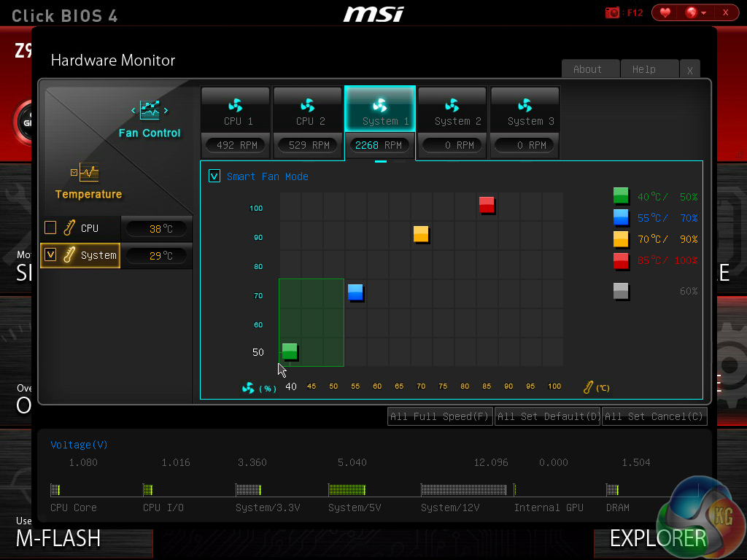Click the System/12V voltage bar
This screenshot has width=747, height=560.
(x=463, y=489)
